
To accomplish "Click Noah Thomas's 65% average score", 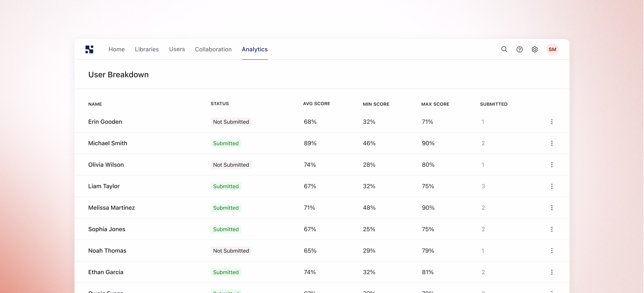I will [310, 251].
